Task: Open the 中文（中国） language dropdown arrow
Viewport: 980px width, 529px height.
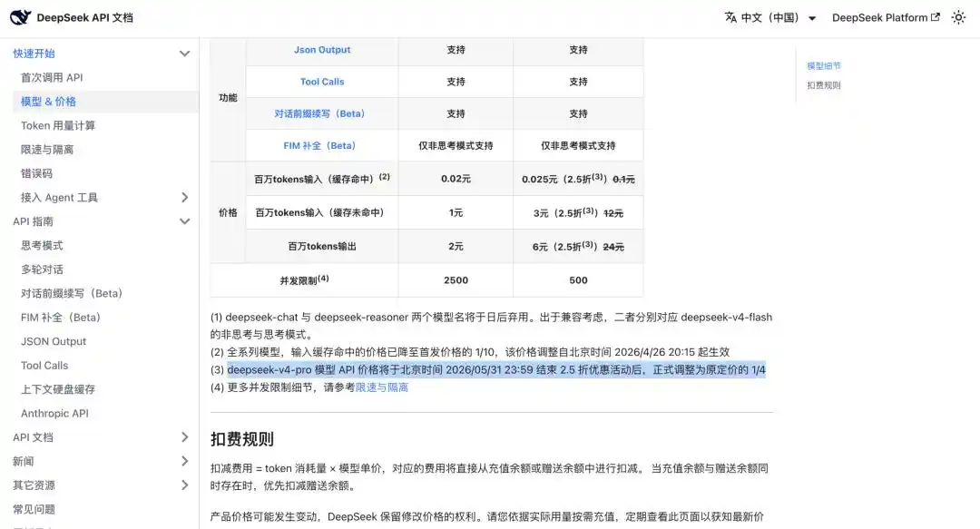Action: (812, 18)
